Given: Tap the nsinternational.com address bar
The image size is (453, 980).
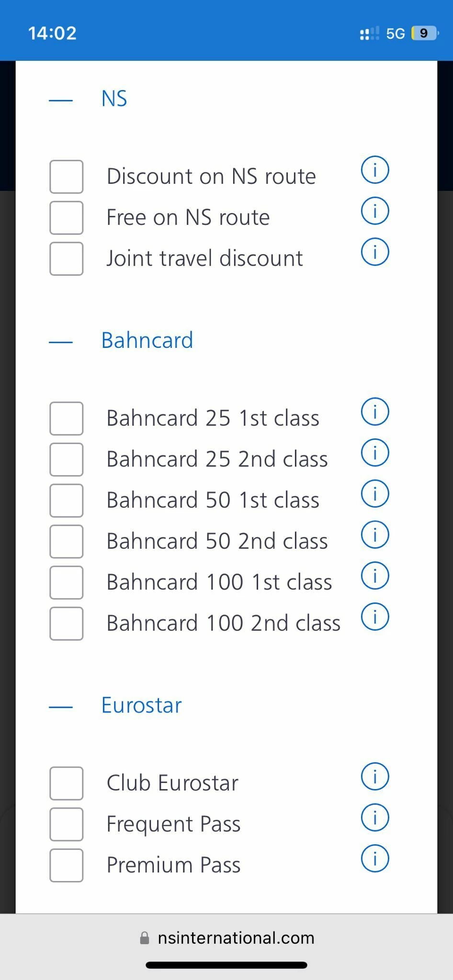Looking at the screenshot, I should point(226,938).
